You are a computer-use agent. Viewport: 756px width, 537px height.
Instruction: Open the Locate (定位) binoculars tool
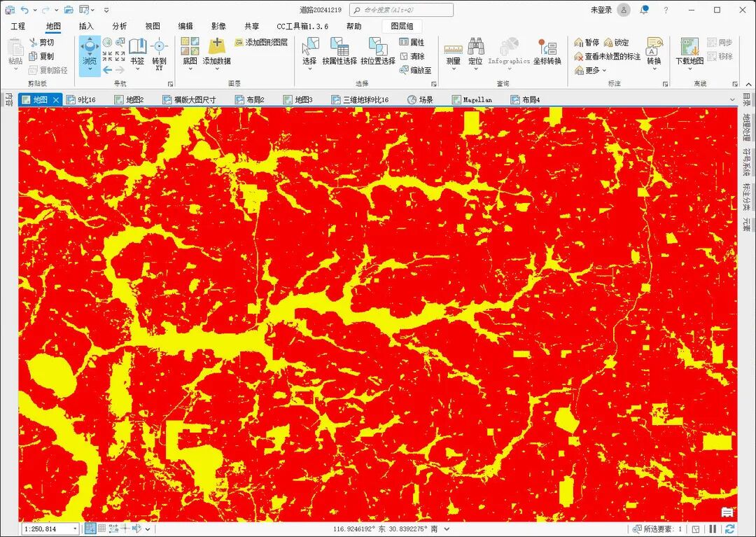[x=475, y=54]
